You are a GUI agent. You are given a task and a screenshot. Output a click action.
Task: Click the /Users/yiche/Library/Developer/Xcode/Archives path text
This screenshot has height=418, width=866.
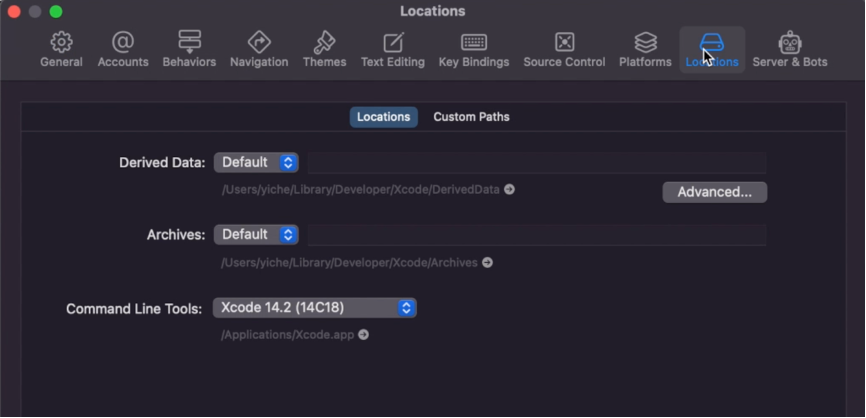click(350, 262)
